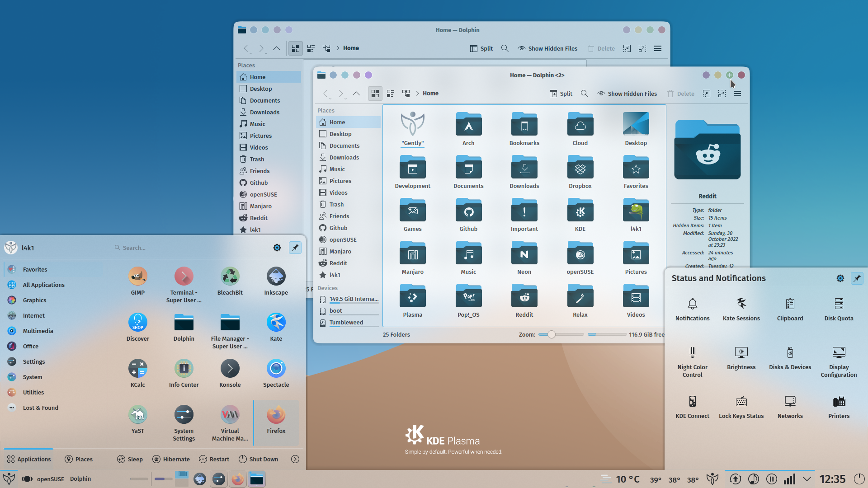Viewport: 868px width, 488px height.
Task: Select Tumbleweed device in Dolphin <2> sidebar
Action: tap(348, 323)
